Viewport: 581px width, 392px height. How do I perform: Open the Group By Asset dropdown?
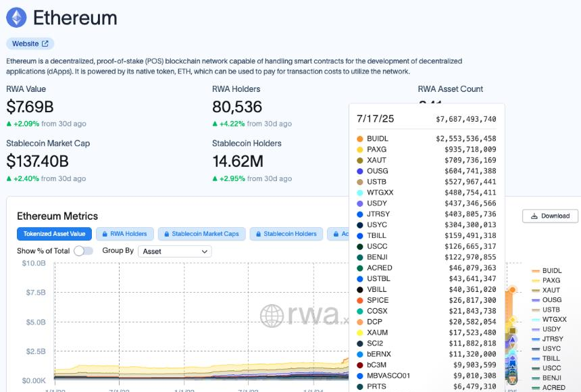pos(174,251)
